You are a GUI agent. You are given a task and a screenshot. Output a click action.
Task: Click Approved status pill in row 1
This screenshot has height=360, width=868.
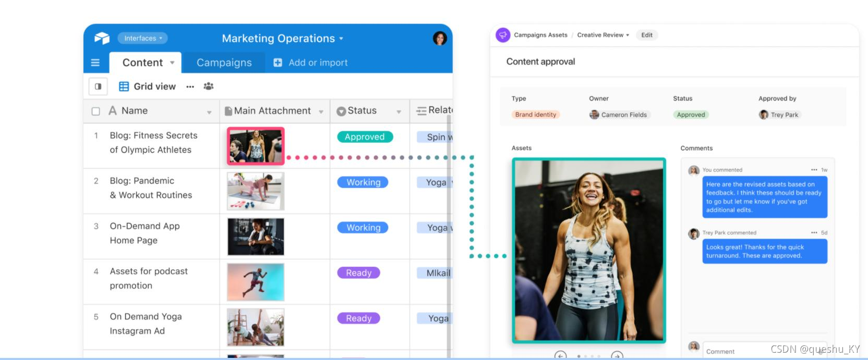(x=365, y=137)
